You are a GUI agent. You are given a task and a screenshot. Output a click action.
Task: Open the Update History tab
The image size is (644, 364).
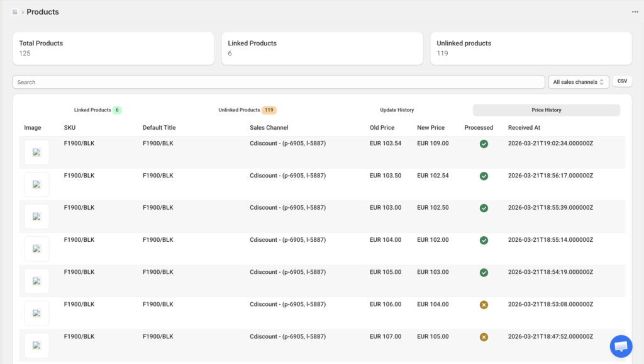coord(397,110)
